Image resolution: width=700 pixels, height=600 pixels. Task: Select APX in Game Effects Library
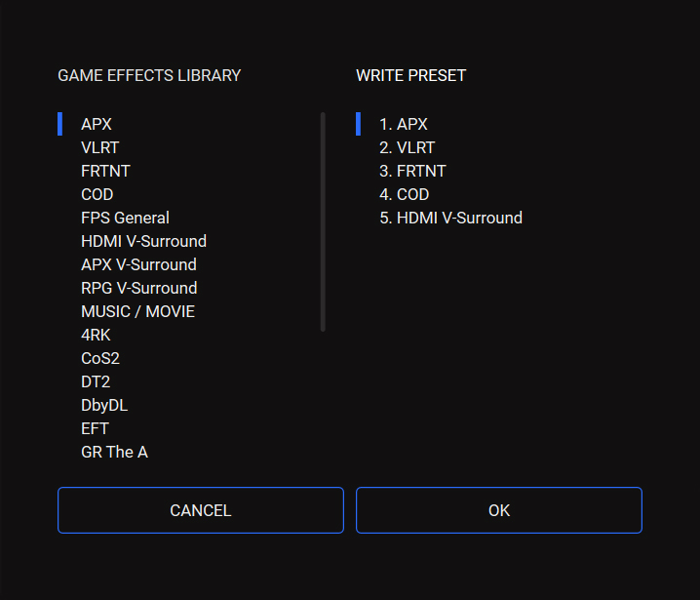pyautogui.click(x=97, y=124)
